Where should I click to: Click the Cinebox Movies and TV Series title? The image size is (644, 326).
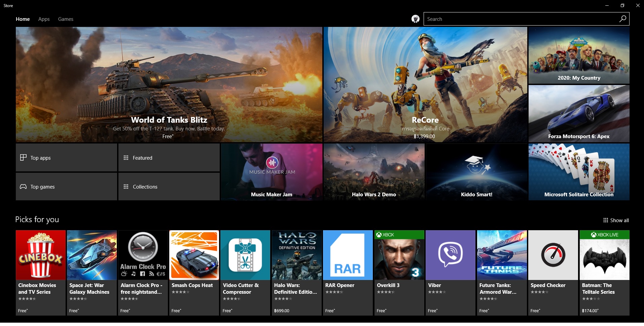37,288
